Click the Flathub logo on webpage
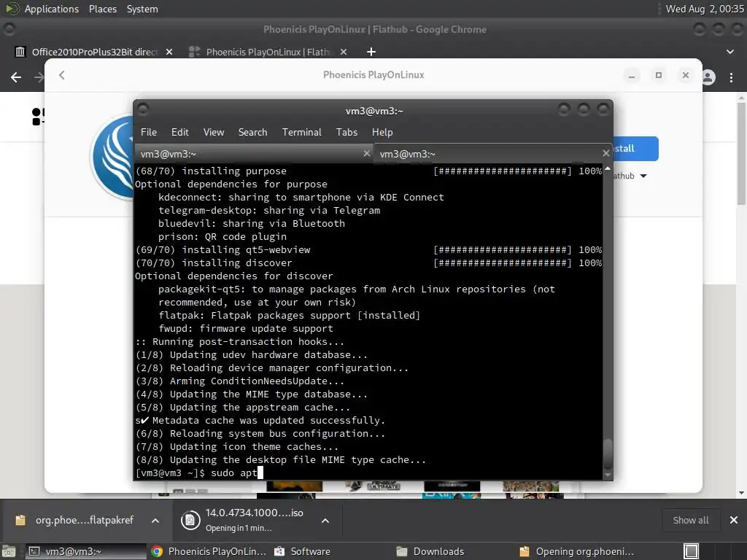This screenshot has height=560, width=747. tap(38, 116)
